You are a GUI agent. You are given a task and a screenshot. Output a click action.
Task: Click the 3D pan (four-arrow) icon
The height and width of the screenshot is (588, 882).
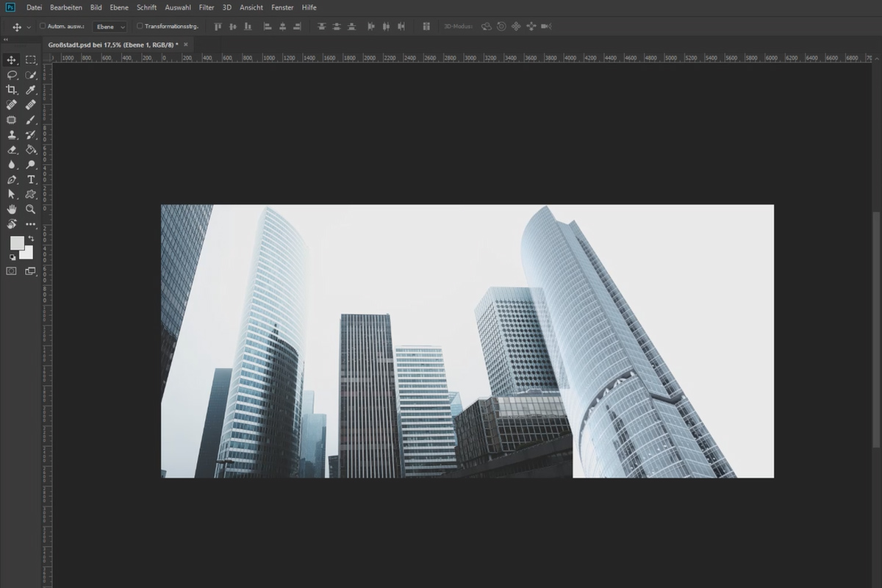(516, 26)
